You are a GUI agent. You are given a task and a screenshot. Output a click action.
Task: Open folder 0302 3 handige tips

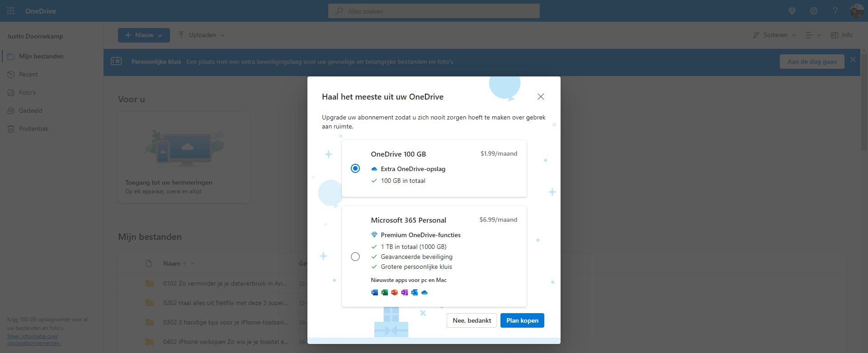pos(226,322)
